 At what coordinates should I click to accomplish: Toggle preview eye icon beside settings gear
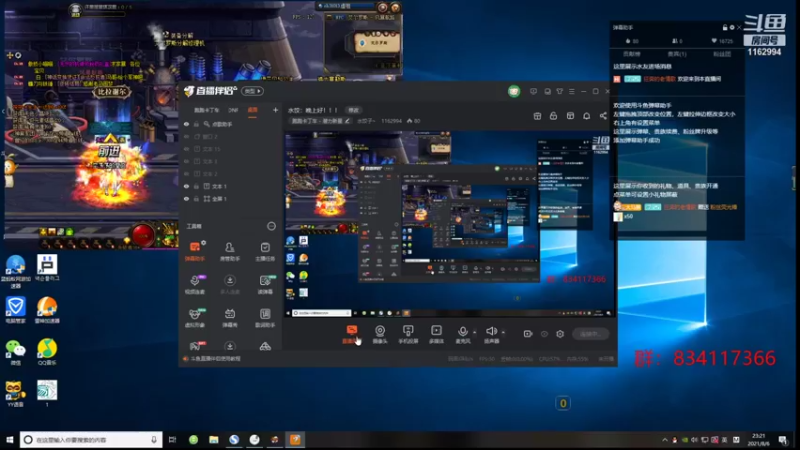pyautogui.click(x=544, y=334)
